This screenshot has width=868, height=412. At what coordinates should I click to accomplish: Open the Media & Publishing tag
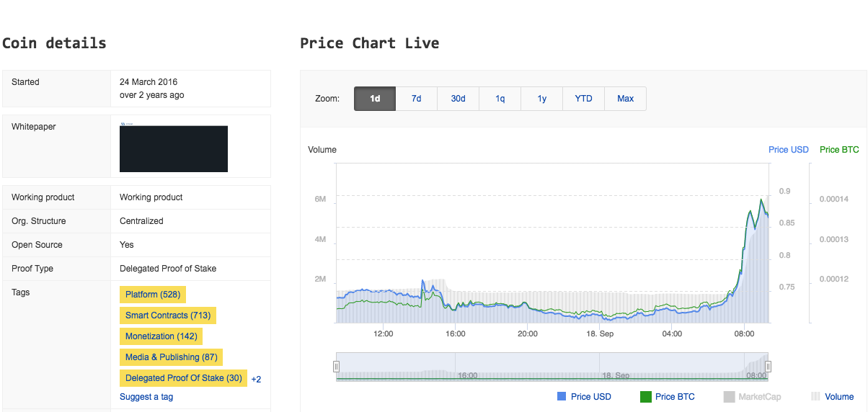(x=172, y=357)
